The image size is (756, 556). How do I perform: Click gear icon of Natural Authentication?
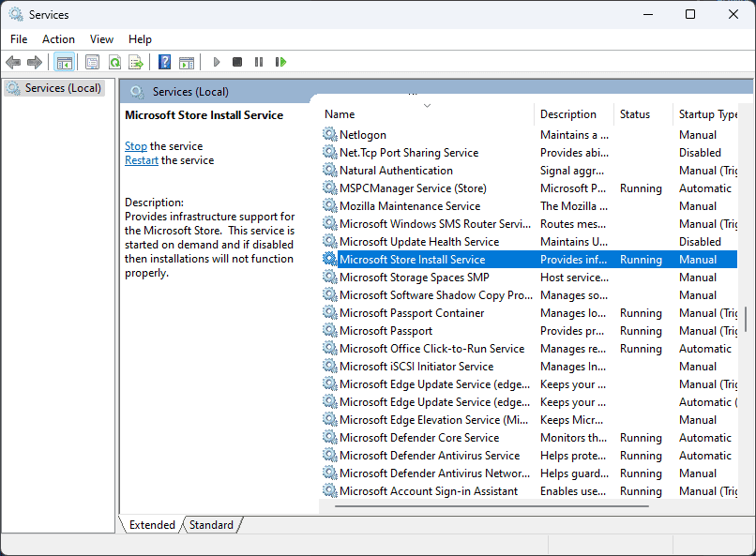tap(329, 170)
